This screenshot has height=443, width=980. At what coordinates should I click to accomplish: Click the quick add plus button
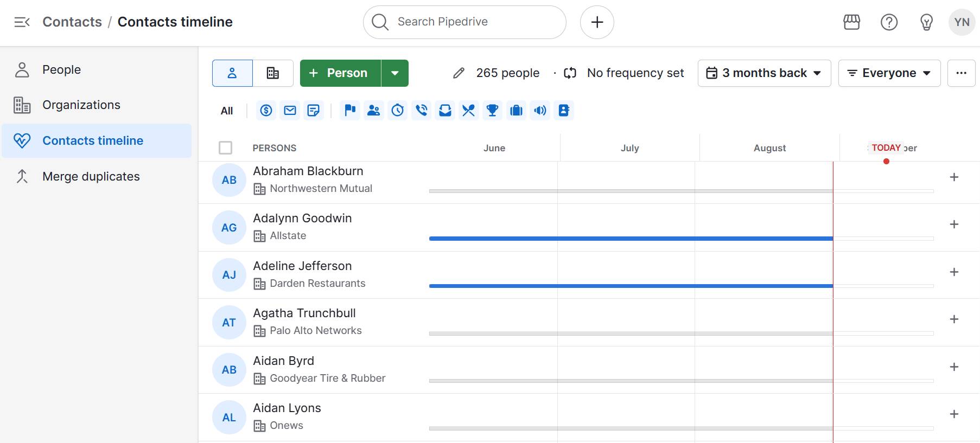point(597,22)
